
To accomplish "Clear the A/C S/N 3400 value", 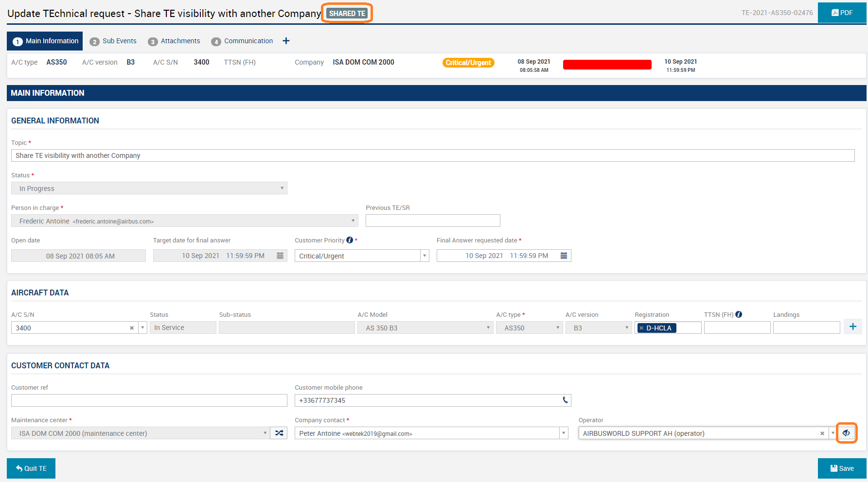I will tap(132, 327).
